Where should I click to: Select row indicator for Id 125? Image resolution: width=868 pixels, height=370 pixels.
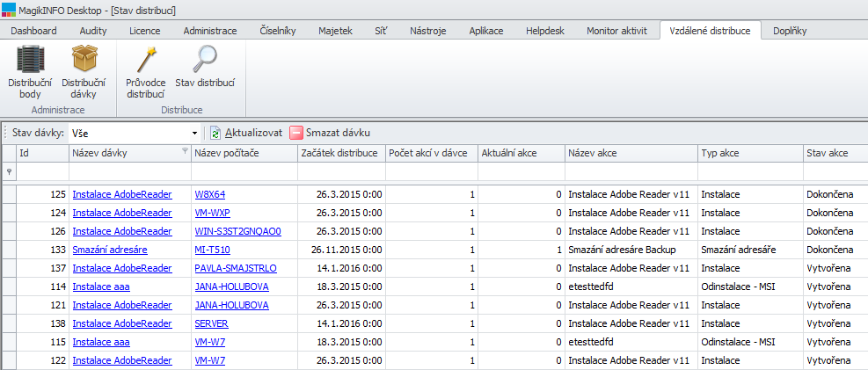[9, 194]
